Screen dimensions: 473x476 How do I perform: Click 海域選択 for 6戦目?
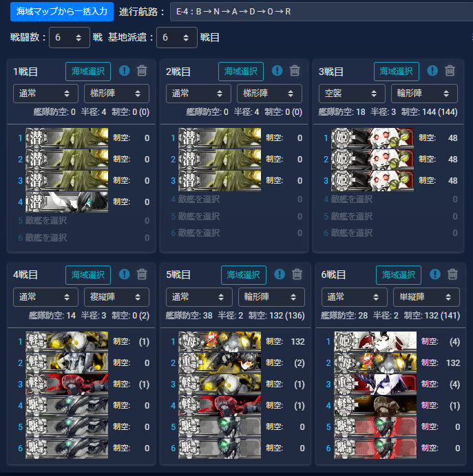[399, 275]
